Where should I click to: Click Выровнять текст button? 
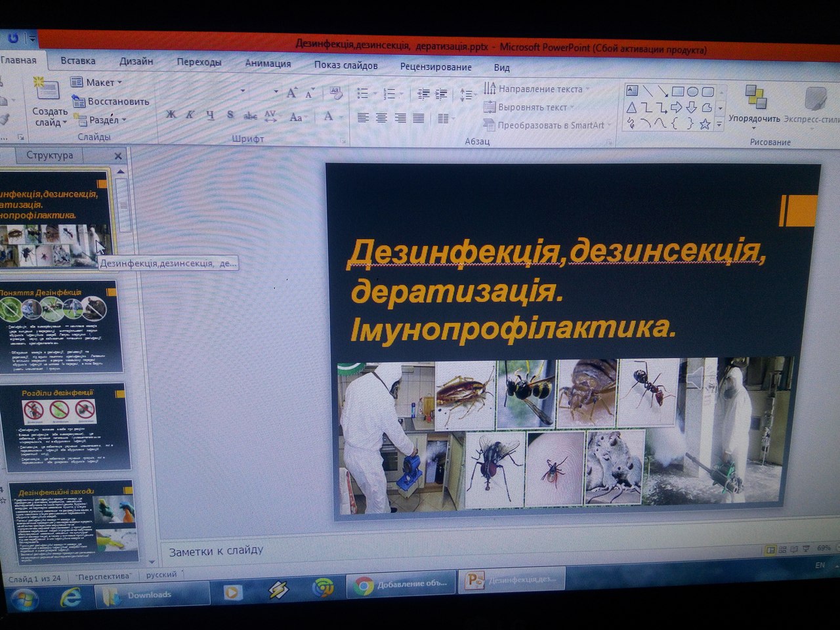tap(529, 107)
